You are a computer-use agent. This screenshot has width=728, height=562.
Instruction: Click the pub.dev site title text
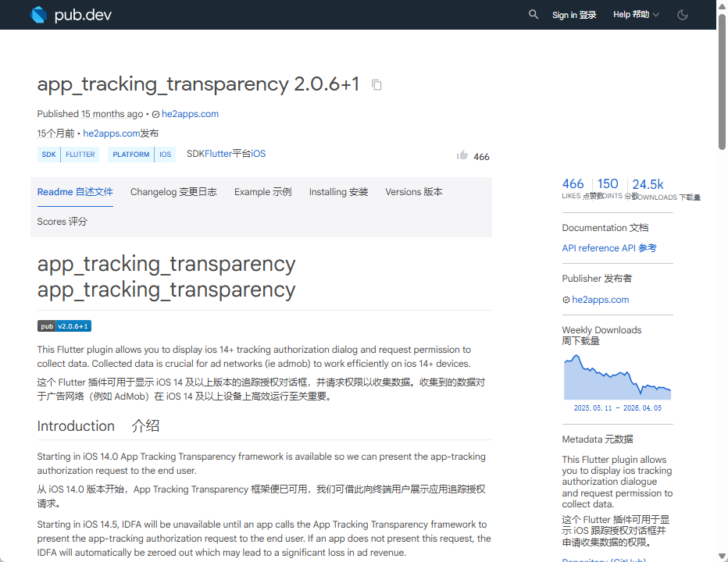(x=83, y=15)
